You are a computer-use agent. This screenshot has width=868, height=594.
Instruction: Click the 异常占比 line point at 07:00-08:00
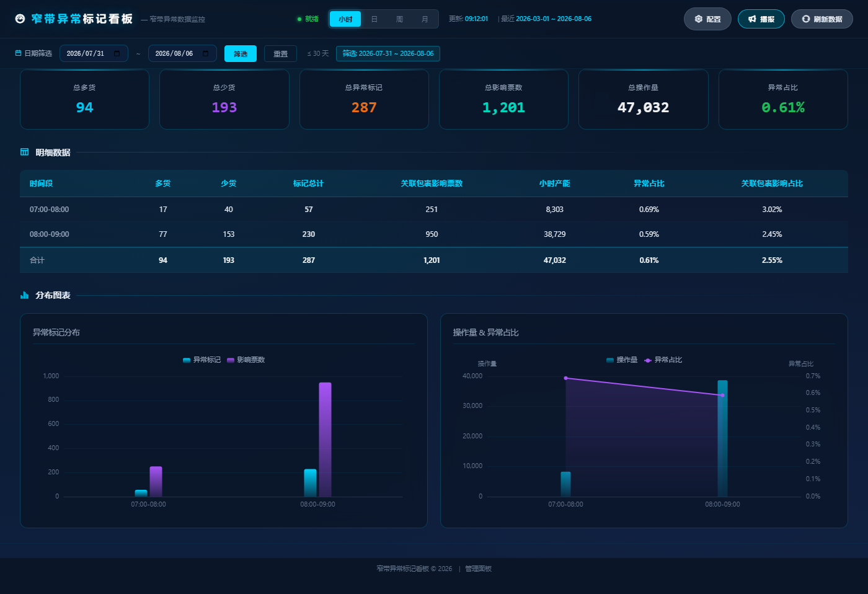(x=565, y=378)
